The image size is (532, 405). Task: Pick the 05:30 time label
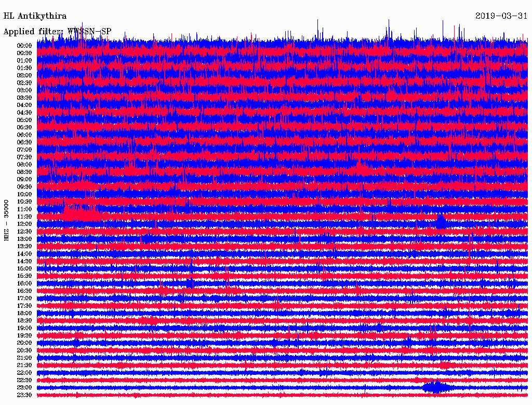[24, 127]
